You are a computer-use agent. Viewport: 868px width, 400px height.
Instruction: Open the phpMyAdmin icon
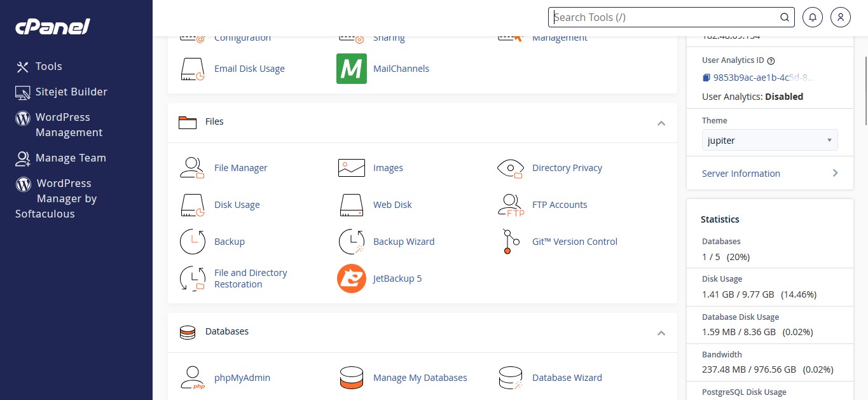[x=192, y=378]
